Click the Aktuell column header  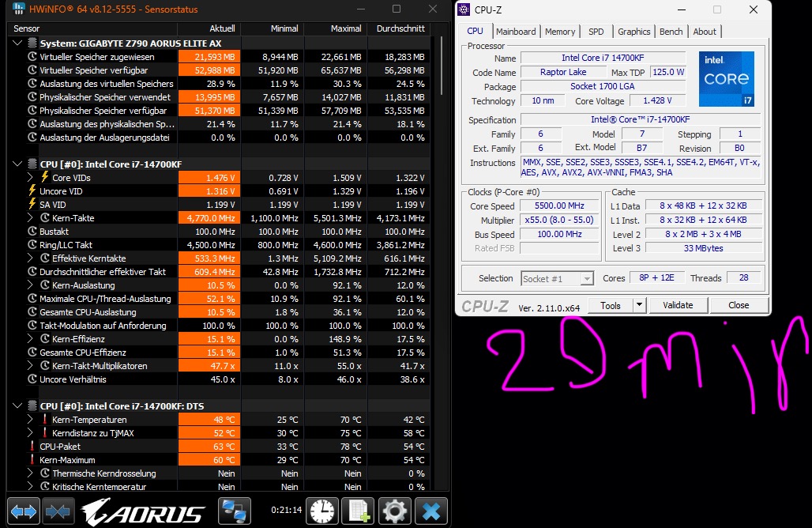pyautogui.click(x=209, y=28)
